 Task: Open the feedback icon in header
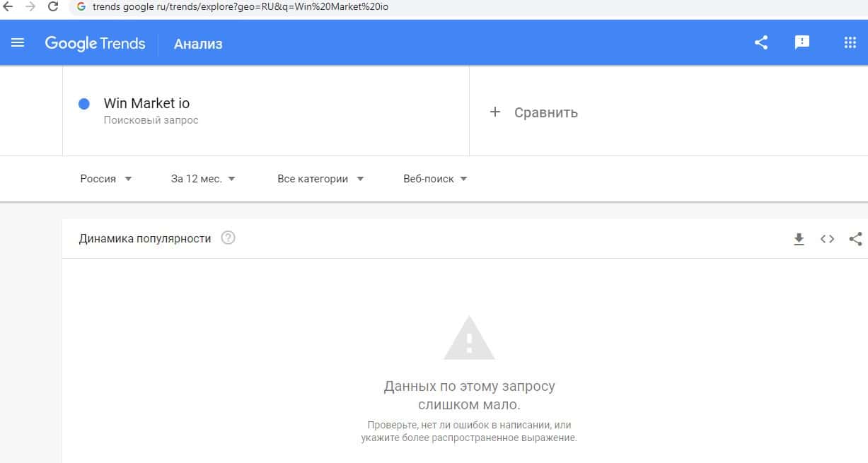802,42
